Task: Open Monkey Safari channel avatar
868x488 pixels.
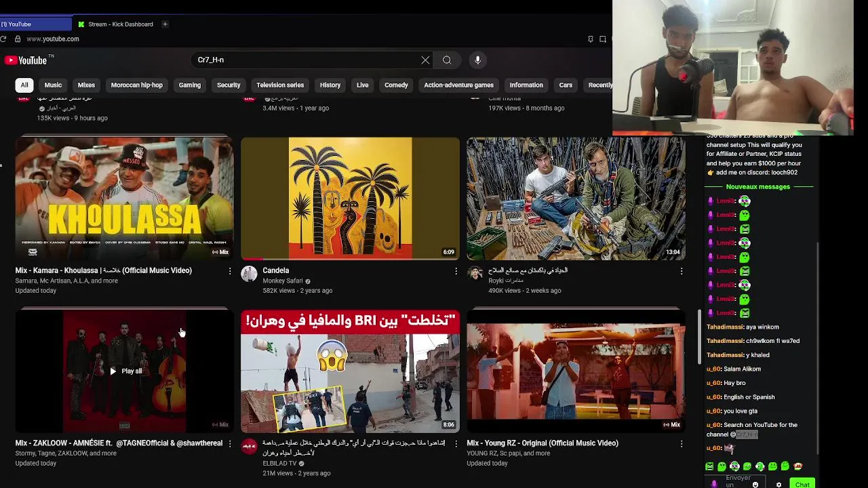Action: (x=249, y=273)
